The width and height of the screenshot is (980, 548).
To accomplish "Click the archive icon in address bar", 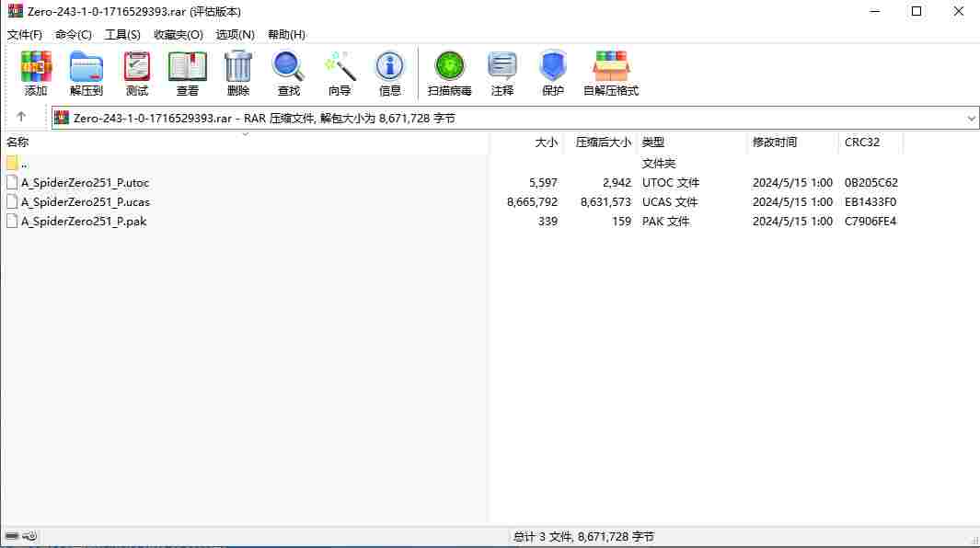I will (x=62, y=118).
